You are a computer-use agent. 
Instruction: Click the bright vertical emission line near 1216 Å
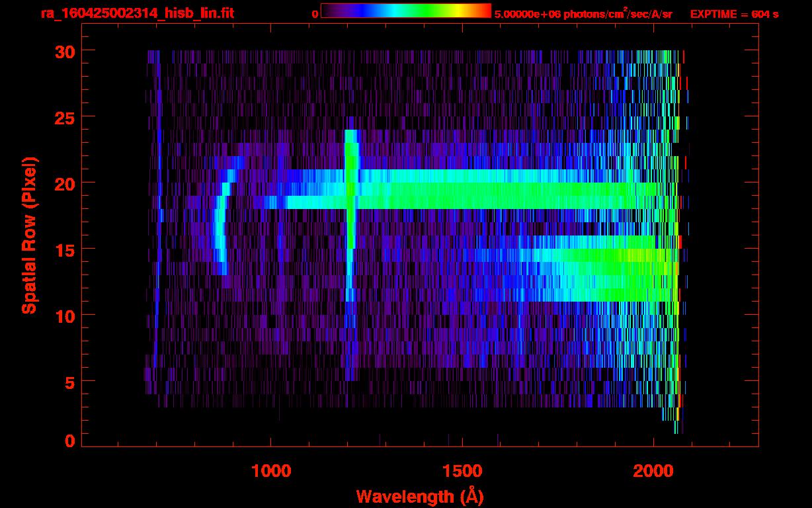pyautogui.click(x=350, y=198)
